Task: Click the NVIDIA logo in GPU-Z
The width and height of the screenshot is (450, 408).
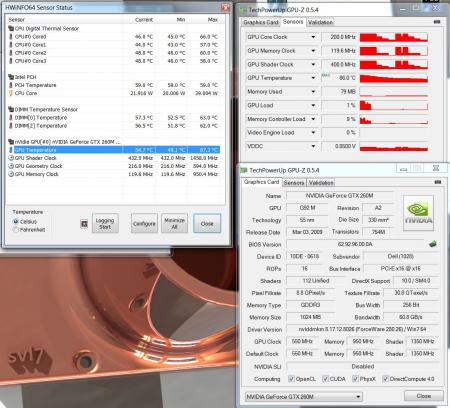Action: click(419, 213)
